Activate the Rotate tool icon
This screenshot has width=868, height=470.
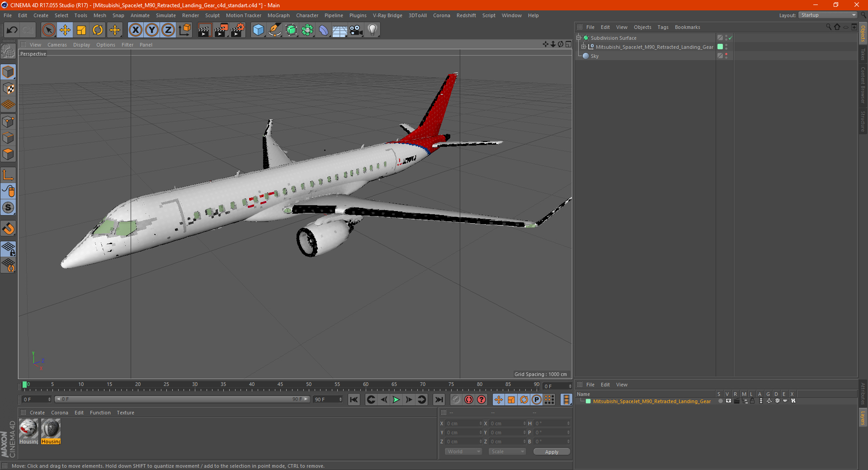coord(98,30)
